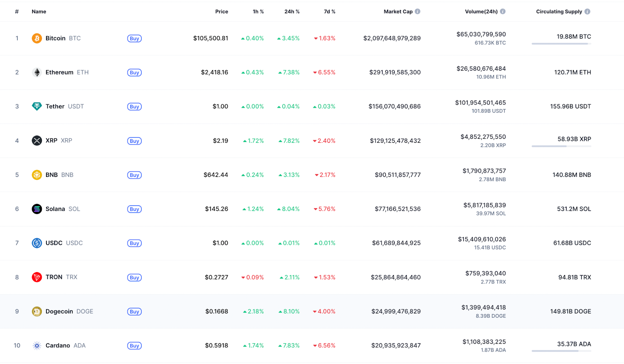Click the Buy button for Tether
The image size is (624, 364).
point(135,107)
